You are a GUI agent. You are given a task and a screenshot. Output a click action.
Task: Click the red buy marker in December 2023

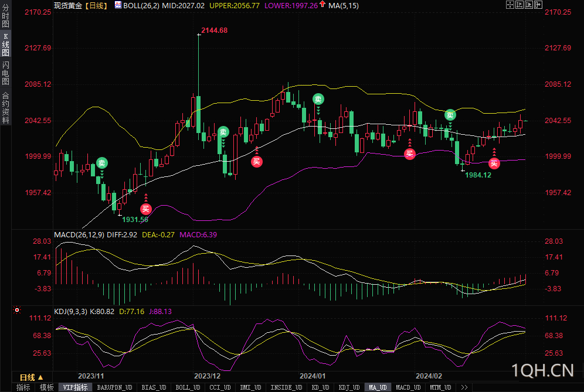257,162
